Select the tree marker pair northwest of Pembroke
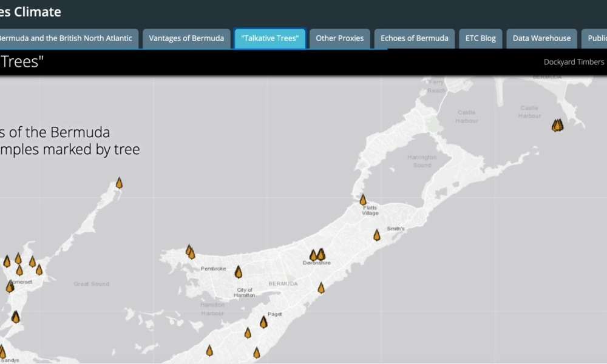The width and height of the screenshot is (607, 364). pos(190,252)
